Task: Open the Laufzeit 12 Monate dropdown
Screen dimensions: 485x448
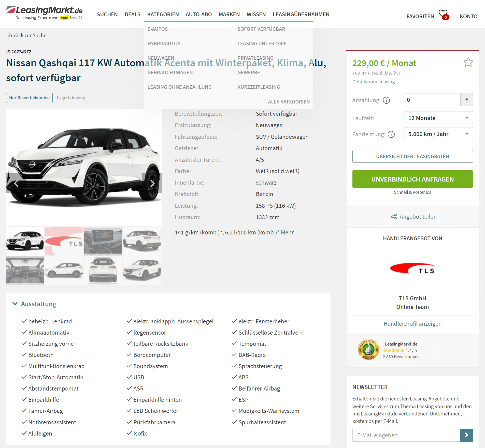Action: coord(438,118)
